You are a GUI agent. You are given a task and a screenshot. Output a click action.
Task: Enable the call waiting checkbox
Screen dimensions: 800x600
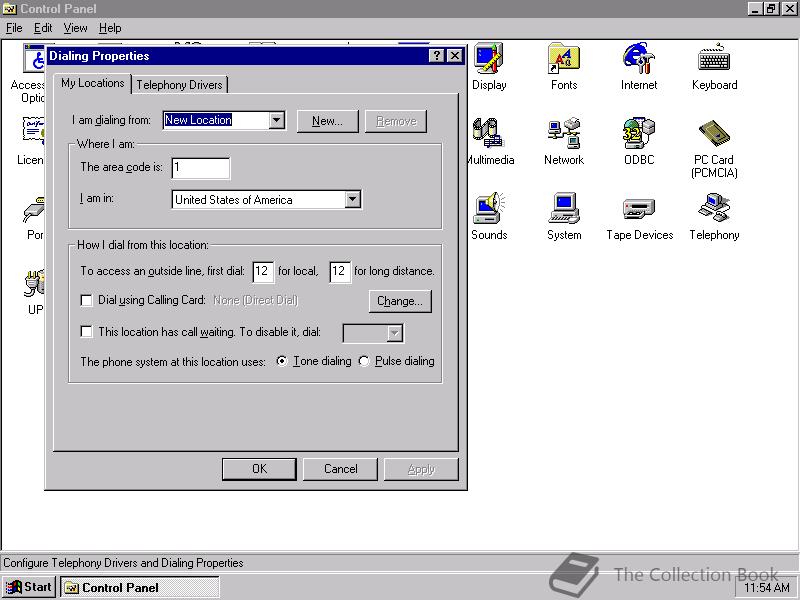click(x=87, y=332)
